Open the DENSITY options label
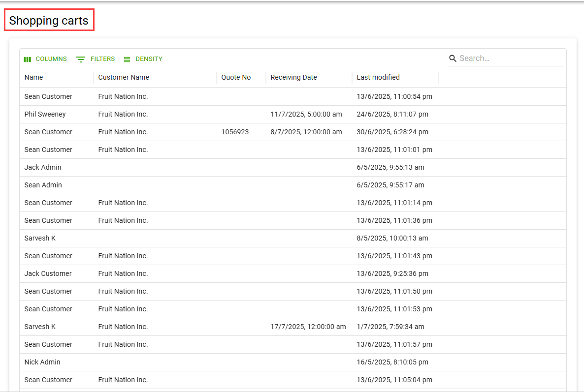584x392 pixels. pyautogui.click(x=149, y=59)
